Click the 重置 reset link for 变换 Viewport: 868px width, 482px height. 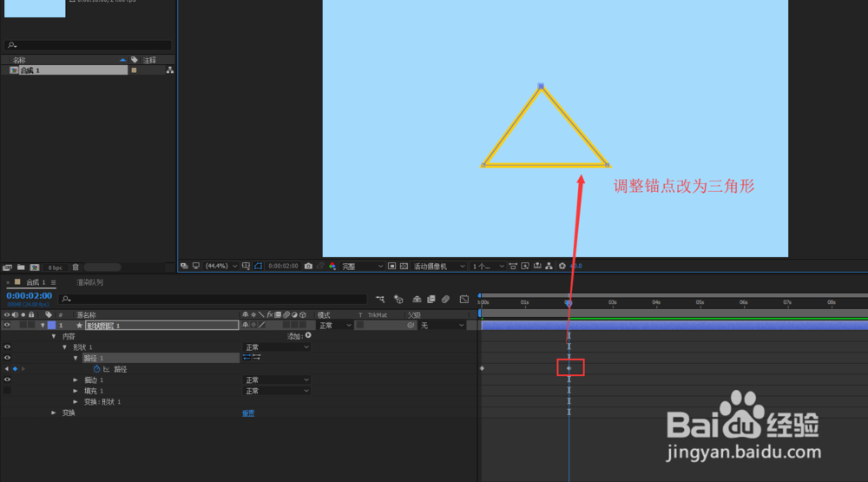pos(248,413)
